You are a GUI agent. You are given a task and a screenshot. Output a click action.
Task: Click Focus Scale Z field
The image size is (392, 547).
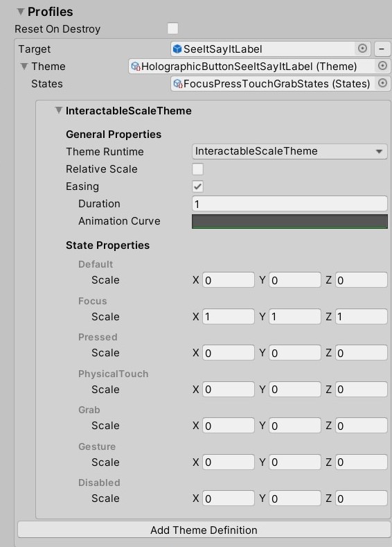[362, 316]
